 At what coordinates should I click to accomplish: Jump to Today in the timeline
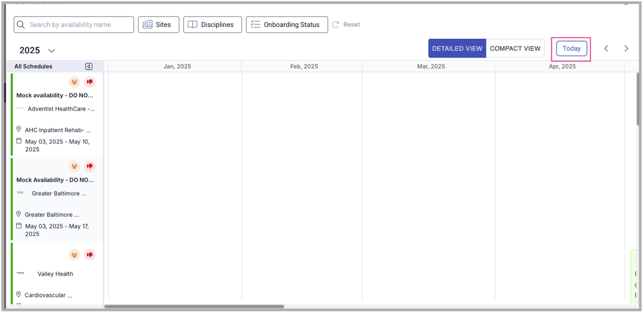pos(571,48)
